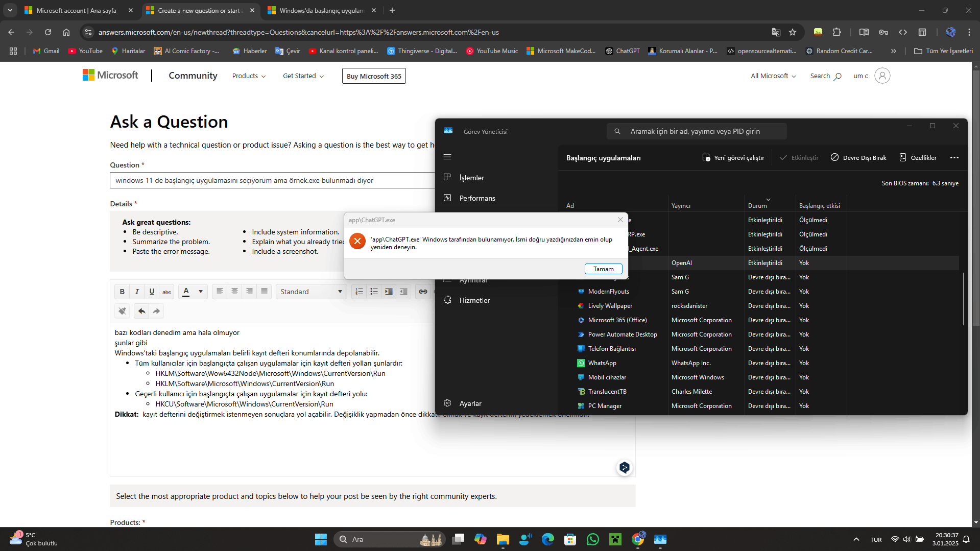Undo the last edit in the editor
The image size is (980, 551).
pyautogui.click(x=141, y=311)
